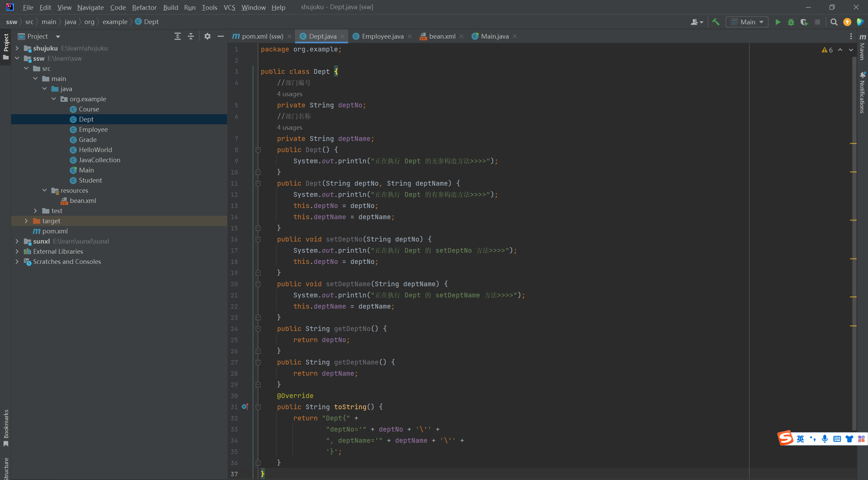Screen dimensions: 868x480
Task: Click the Build project hammer icon
Action: coord(716,22)
